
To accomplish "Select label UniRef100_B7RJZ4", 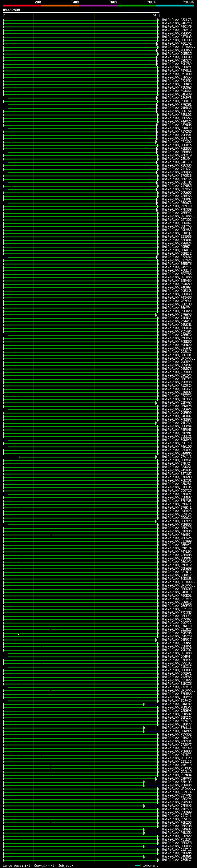I will pos(177,464).
